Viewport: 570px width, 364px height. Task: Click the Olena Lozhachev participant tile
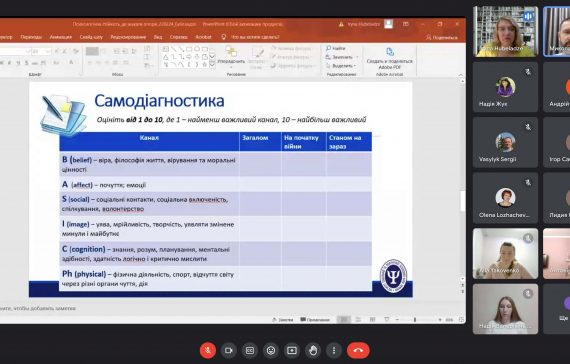tap(505, 198)
